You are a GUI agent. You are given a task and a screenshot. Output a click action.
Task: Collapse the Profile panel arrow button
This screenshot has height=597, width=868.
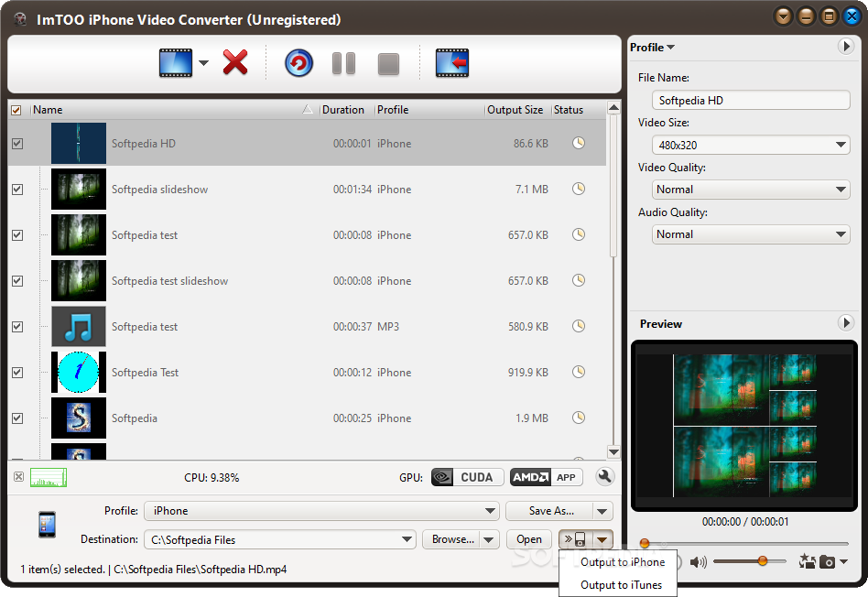click(845, 47)
